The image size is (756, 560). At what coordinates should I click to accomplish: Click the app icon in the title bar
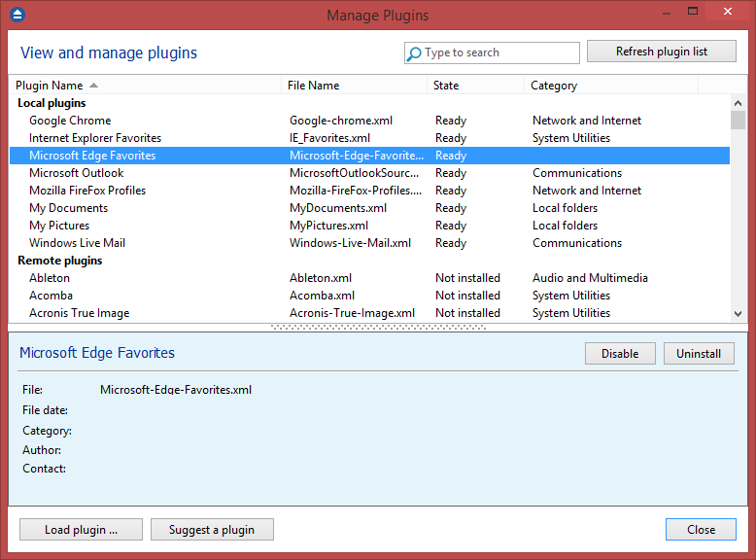pos(17,15)
